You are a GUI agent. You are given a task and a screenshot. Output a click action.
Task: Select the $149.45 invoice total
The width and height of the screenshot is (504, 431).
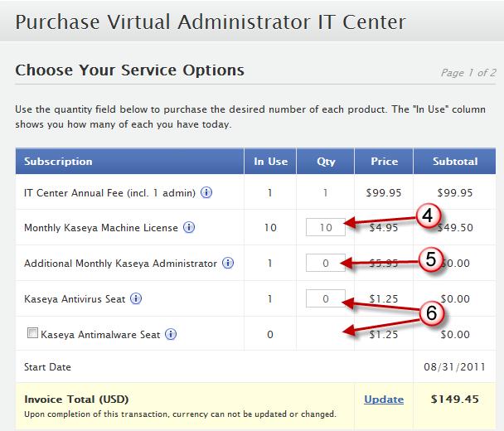point(455,400)
